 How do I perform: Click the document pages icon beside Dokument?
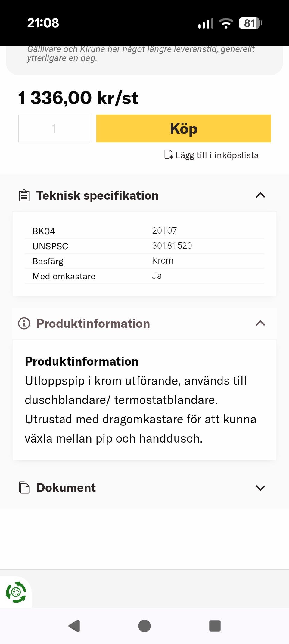[24, 488]
